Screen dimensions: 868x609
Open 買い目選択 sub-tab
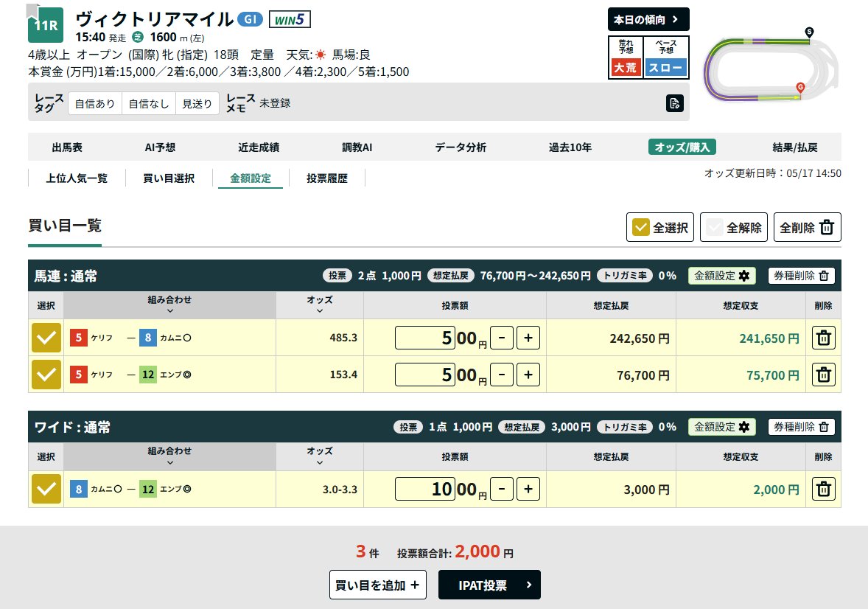point(169,178)
